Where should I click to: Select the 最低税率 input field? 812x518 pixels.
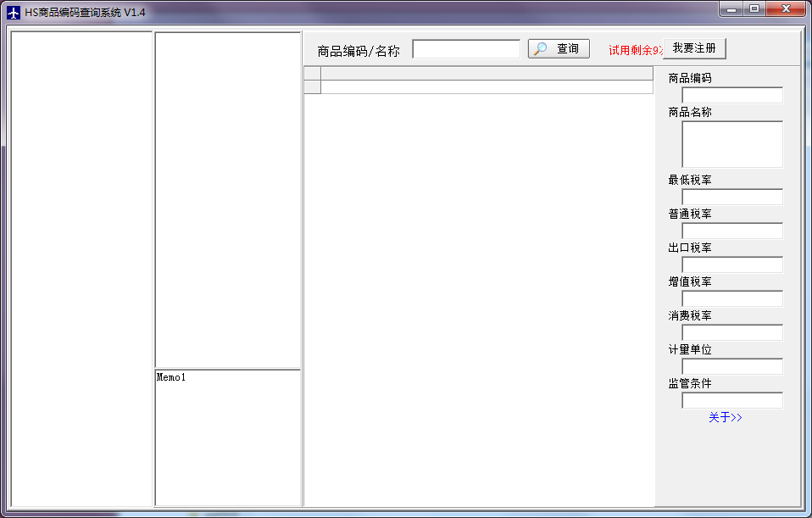pyautogui.click(x=731, y=197)
